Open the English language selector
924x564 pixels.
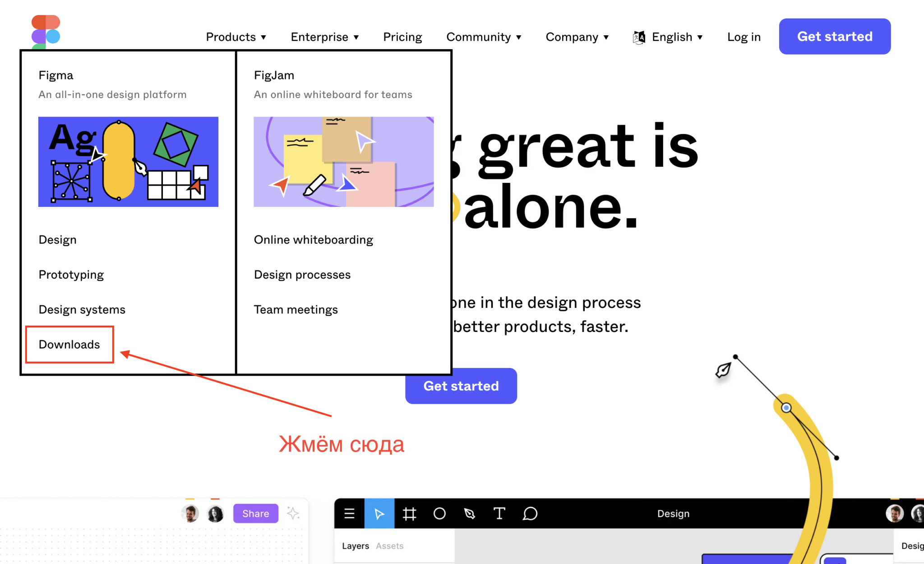[669, 36]
